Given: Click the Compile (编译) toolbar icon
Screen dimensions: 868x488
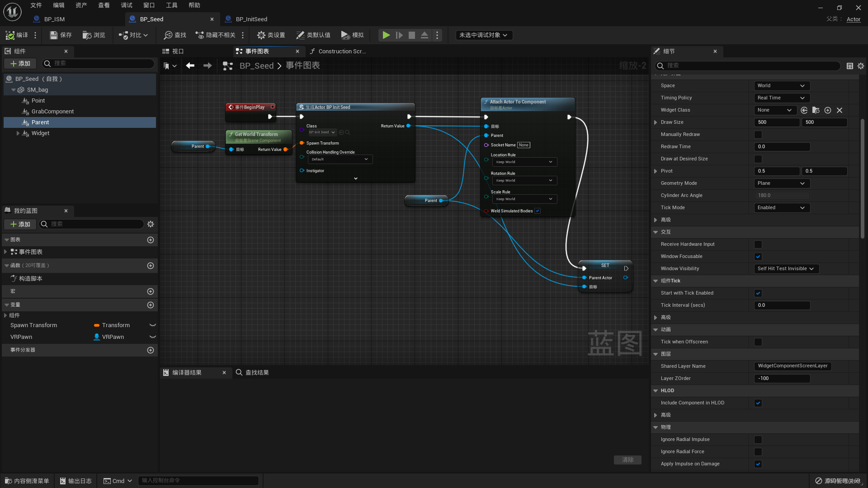Looking at the screenshot, I should [x=10, y=35].
